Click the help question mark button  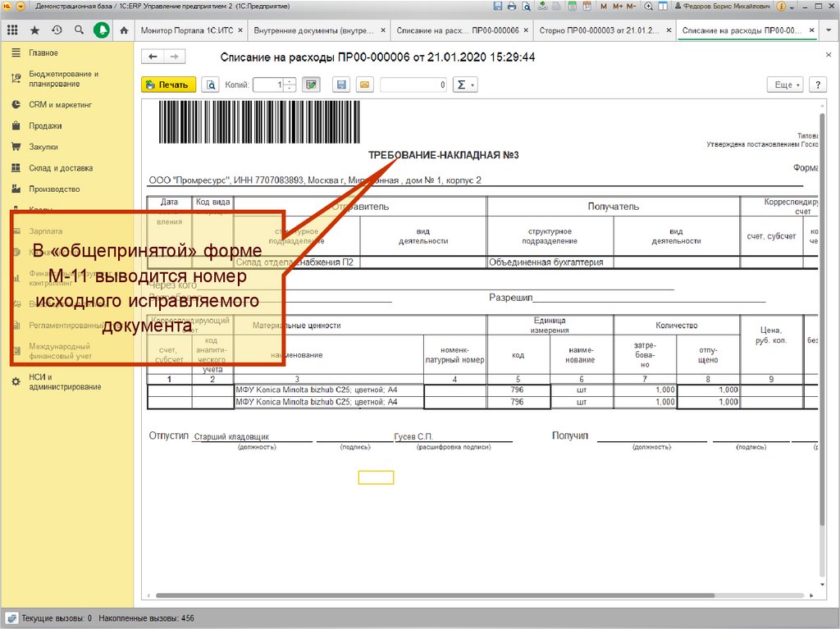pos(817,84)
